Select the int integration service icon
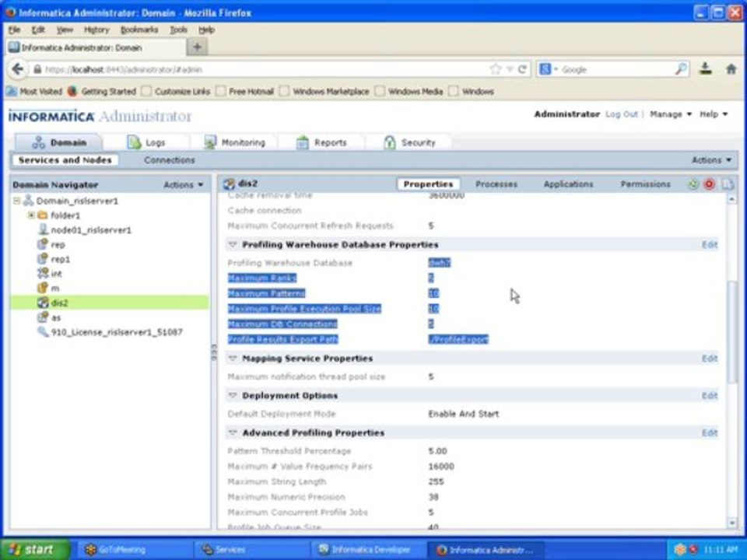Viewport: 747px width, 560px height. coord(43,273)
